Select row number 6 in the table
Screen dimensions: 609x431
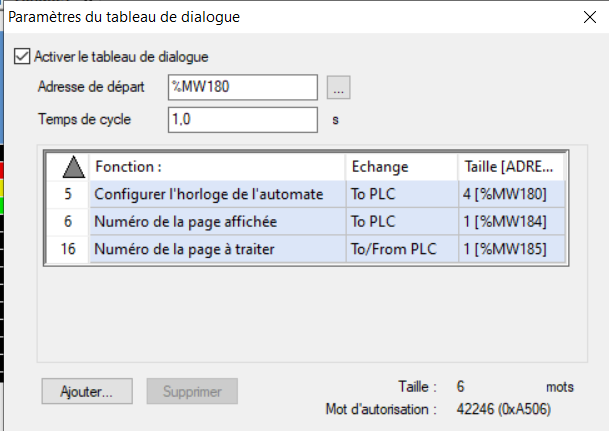(x=68, y=221)
